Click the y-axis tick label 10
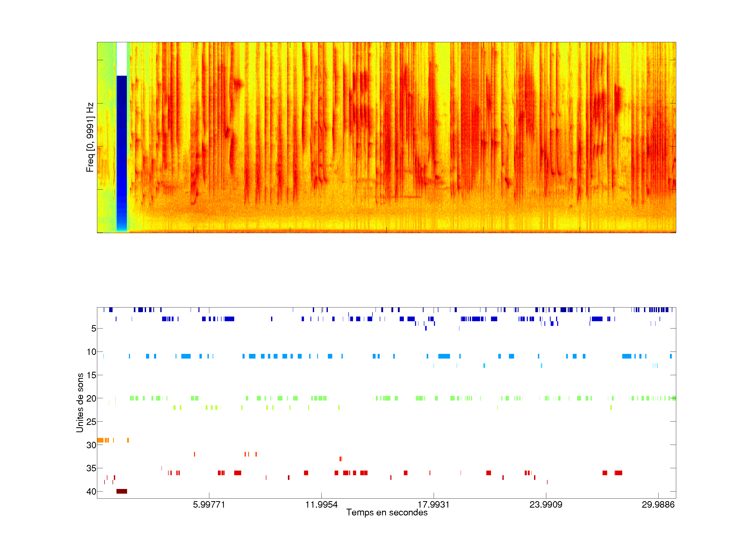This screenshot has width=747, height=560. [x=91, y=352]
